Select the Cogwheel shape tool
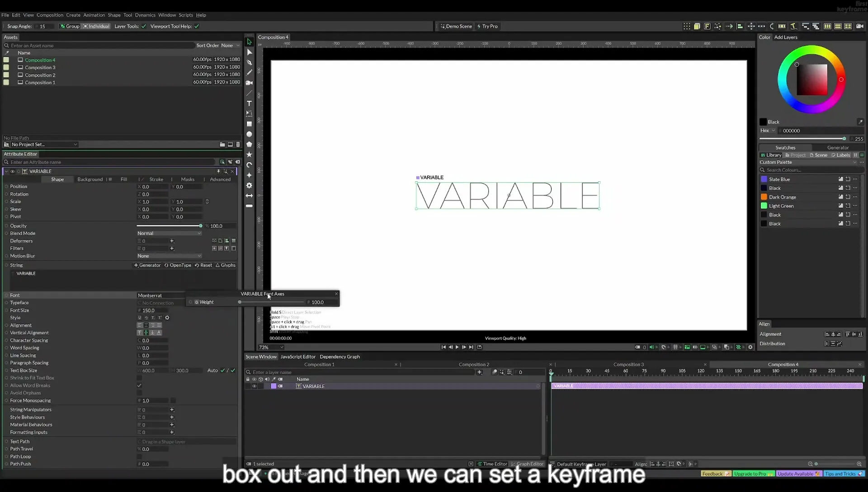This screenshot has height=492, width=868. (x=249, y=185)
